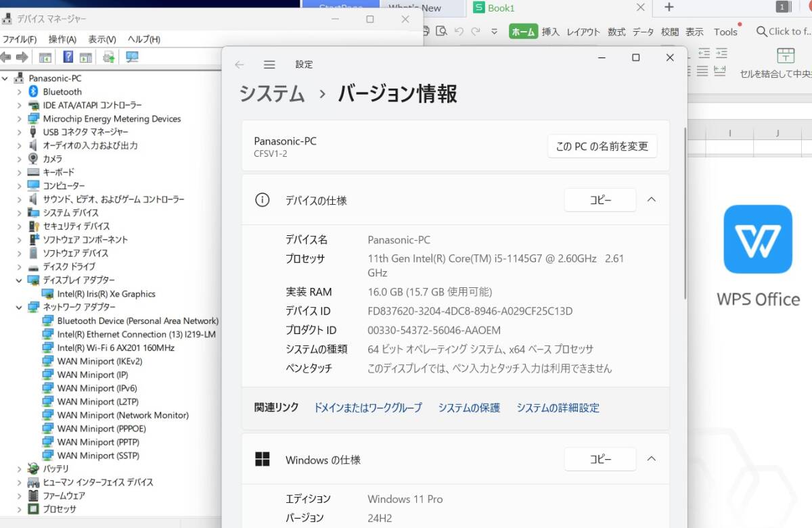Collapse the ネットワーク アダプター category
812x528 pixels.
click(x=19, y=307)
